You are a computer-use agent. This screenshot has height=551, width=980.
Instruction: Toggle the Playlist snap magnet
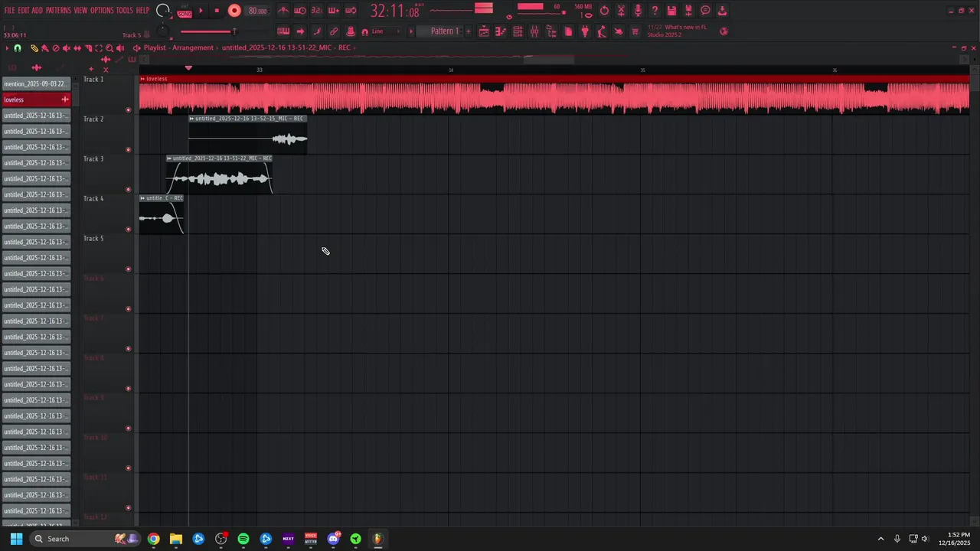pos(18,48)
